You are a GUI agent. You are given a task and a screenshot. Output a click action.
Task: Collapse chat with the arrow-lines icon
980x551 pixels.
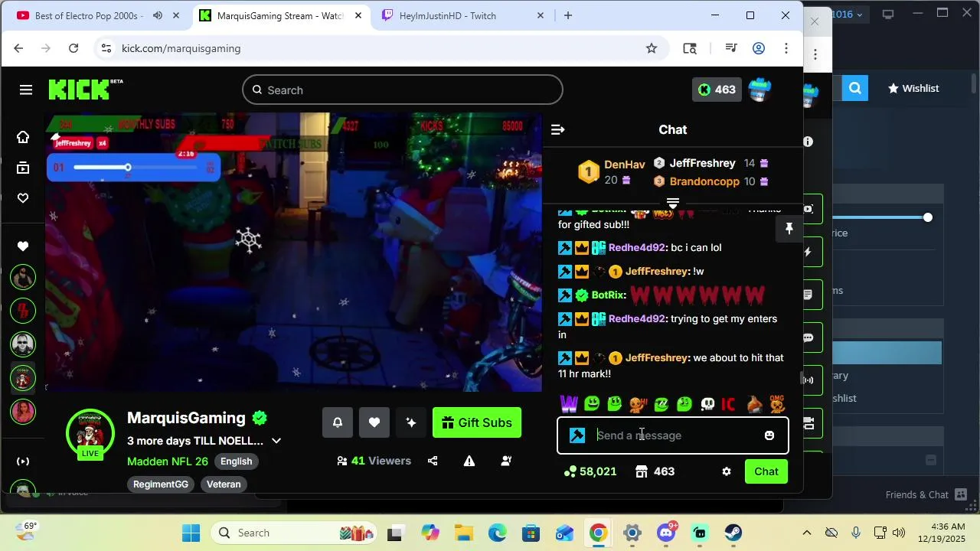(558, 130)
